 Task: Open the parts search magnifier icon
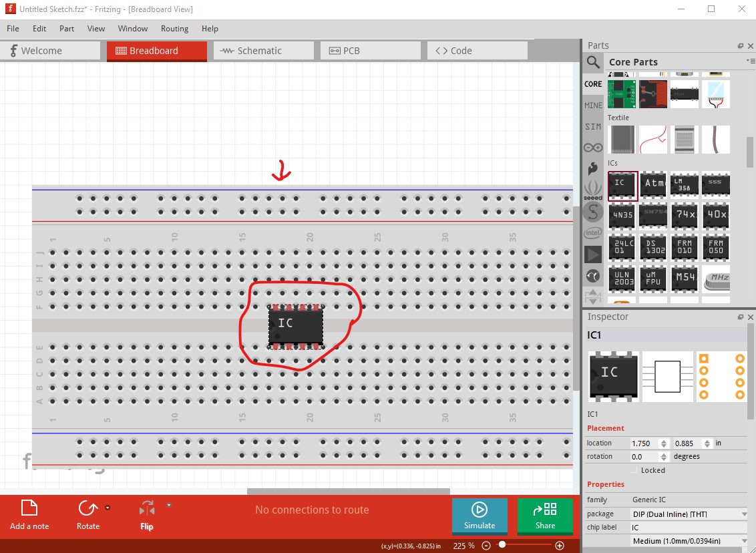[592, 63]
